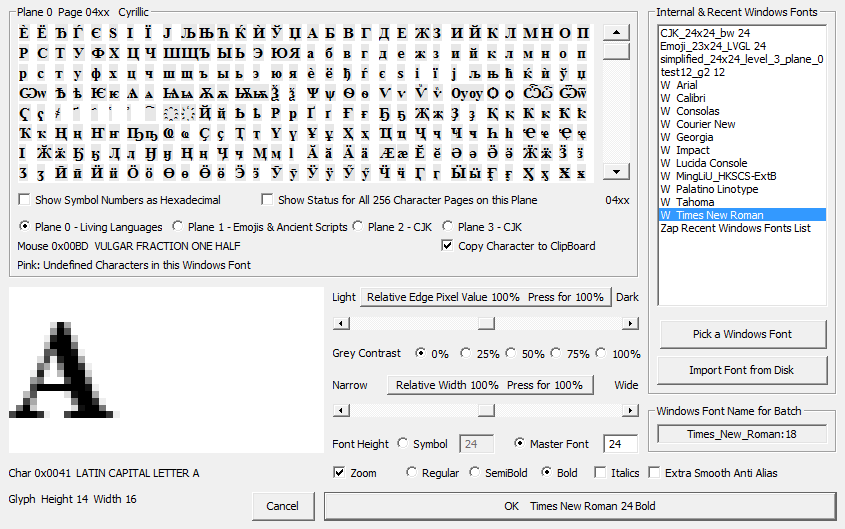Select Arial in the fonts list
The width and height of the screenshot is (845, 529).
coord(743,85)
